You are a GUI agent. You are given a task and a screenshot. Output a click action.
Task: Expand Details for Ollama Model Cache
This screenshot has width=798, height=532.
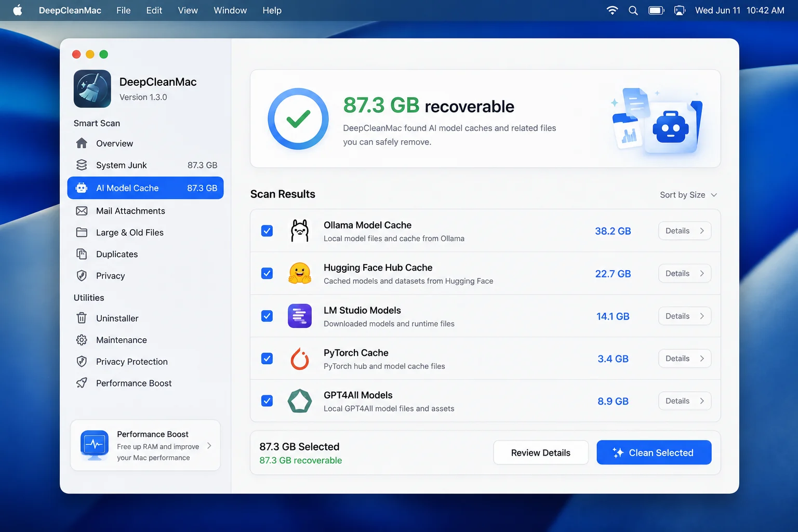685,231
